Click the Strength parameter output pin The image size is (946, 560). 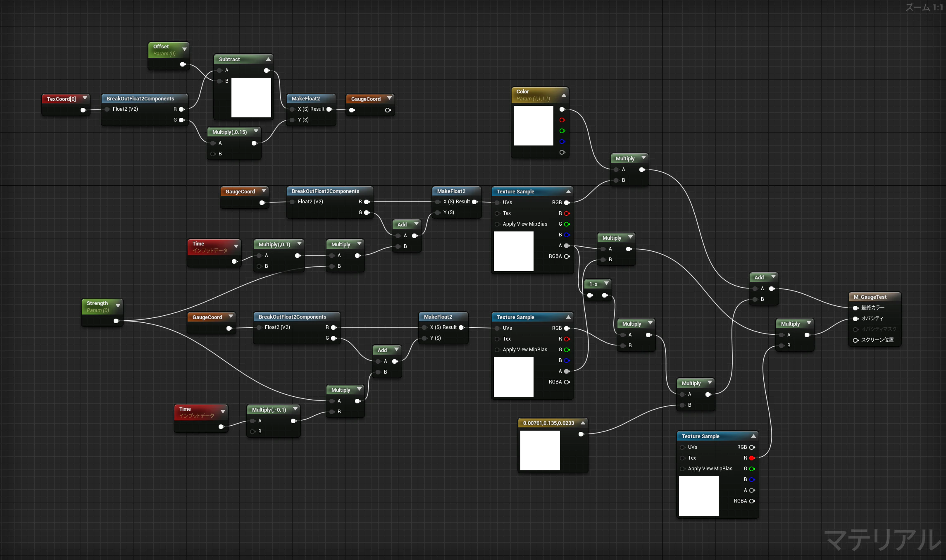[117, 321]
